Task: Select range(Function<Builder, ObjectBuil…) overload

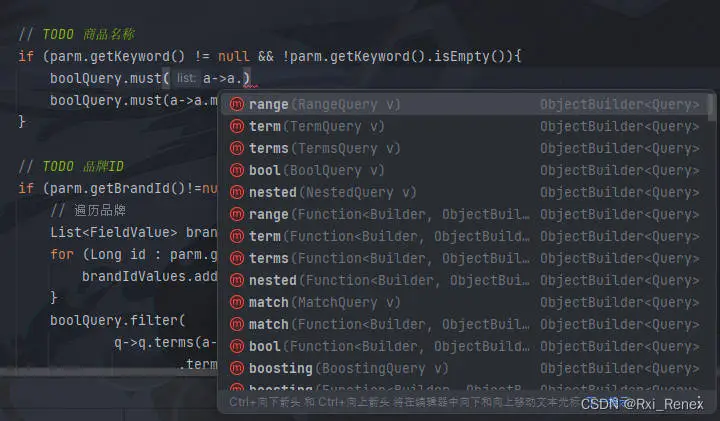Action: 465,214
